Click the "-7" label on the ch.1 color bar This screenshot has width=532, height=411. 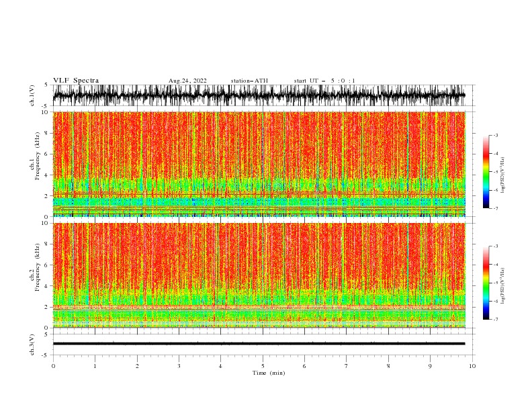pos(495,208)
